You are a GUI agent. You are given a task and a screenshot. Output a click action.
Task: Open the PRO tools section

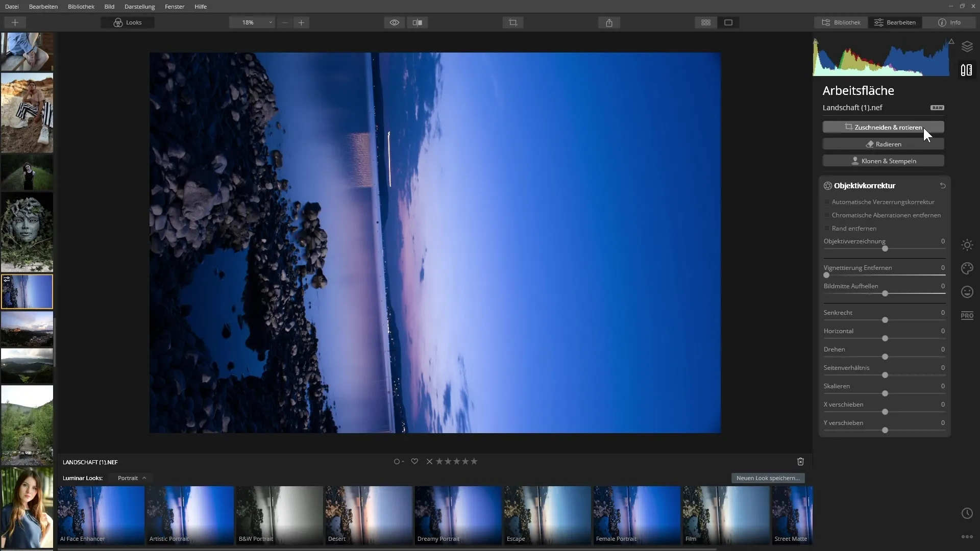coord(967,315)
